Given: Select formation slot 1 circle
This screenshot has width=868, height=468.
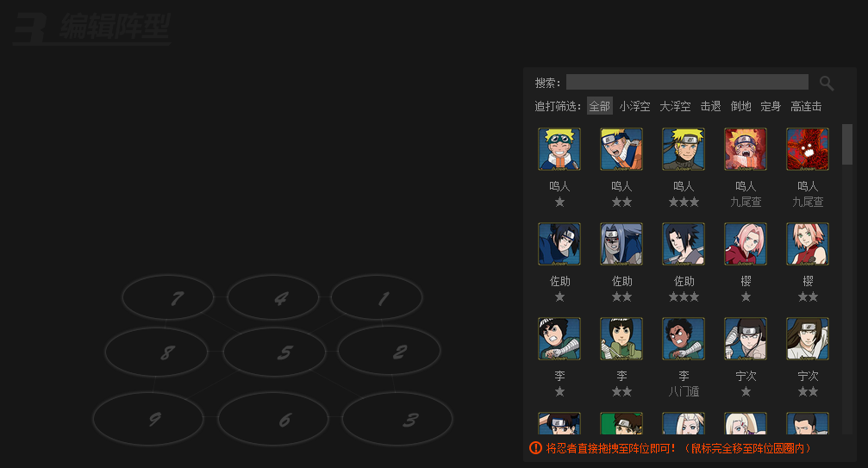Looking at the screenshot, I should pyautogui.click(x=377, y=297).
